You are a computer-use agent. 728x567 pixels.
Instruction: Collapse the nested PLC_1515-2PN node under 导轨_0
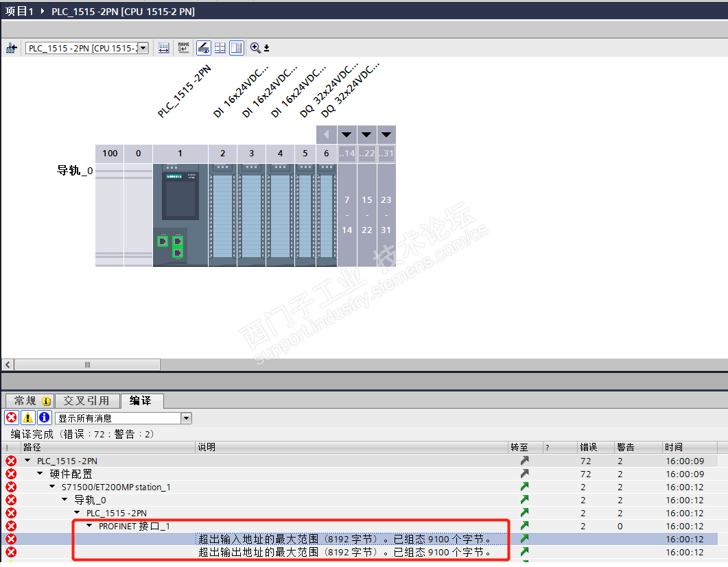pyautogui.click(x=77, y=513)
